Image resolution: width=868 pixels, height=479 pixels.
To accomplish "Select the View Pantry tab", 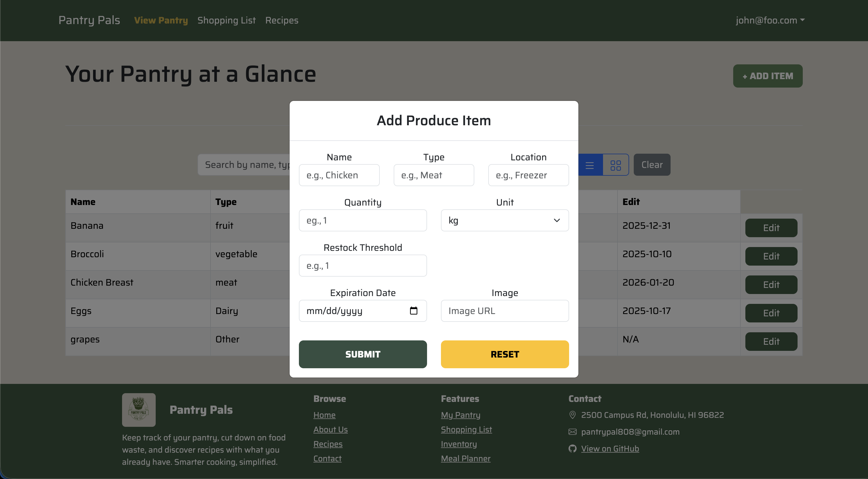I will pos(161,20).
